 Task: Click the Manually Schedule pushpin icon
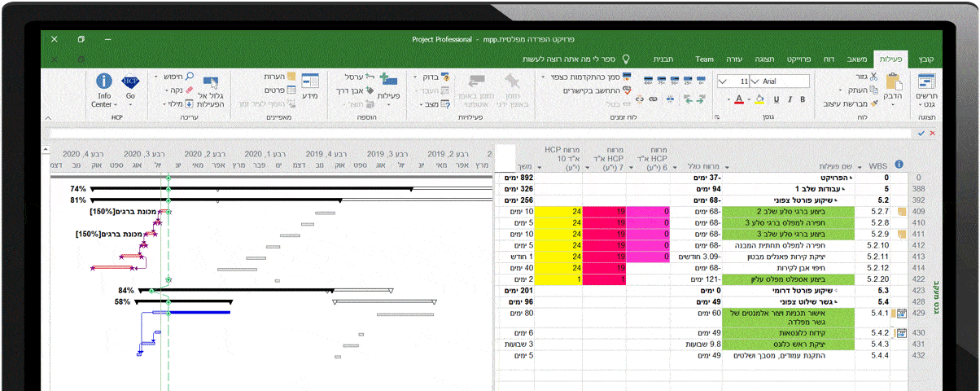[x=512, y=81]
